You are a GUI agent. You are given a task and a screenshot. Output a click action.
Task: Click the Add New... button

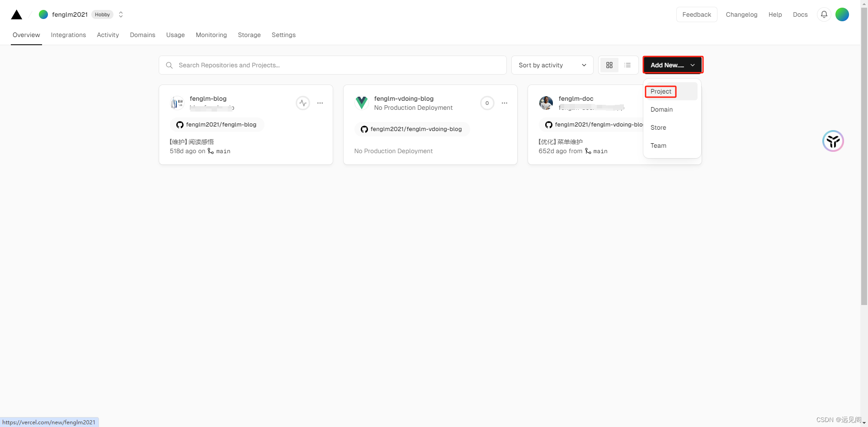[x=673, y=65]
